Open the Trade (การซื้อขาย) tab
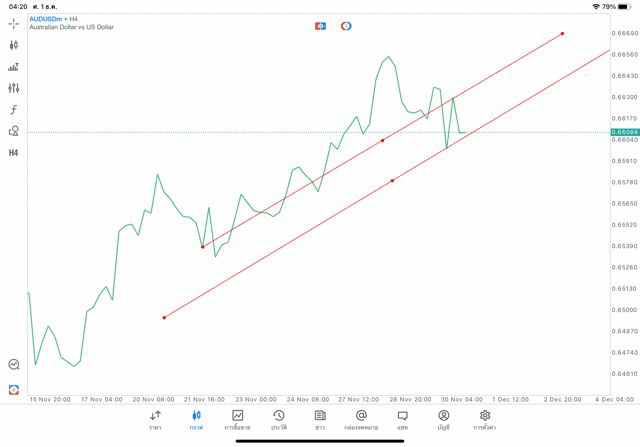640x447 pixels. pyautogui.click(x=237, y=420)
